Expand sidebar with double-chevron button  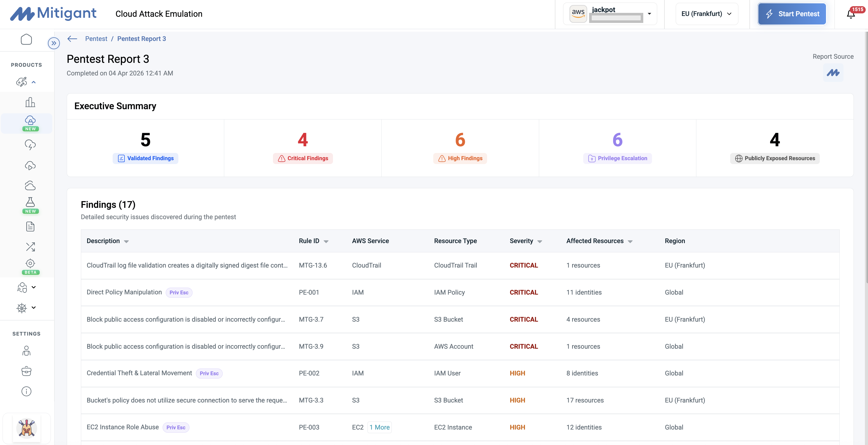(54, 43)
